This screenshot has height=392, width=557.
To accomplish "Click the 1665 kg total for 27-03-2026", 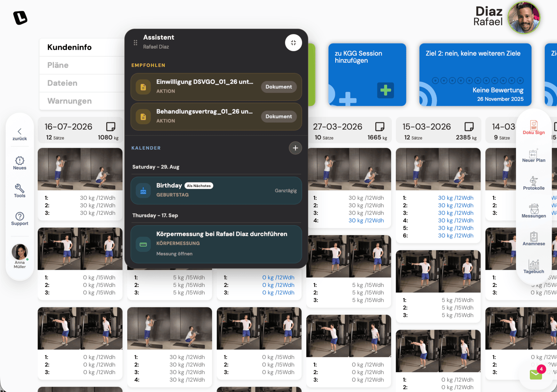I will [x=377, y=138].
